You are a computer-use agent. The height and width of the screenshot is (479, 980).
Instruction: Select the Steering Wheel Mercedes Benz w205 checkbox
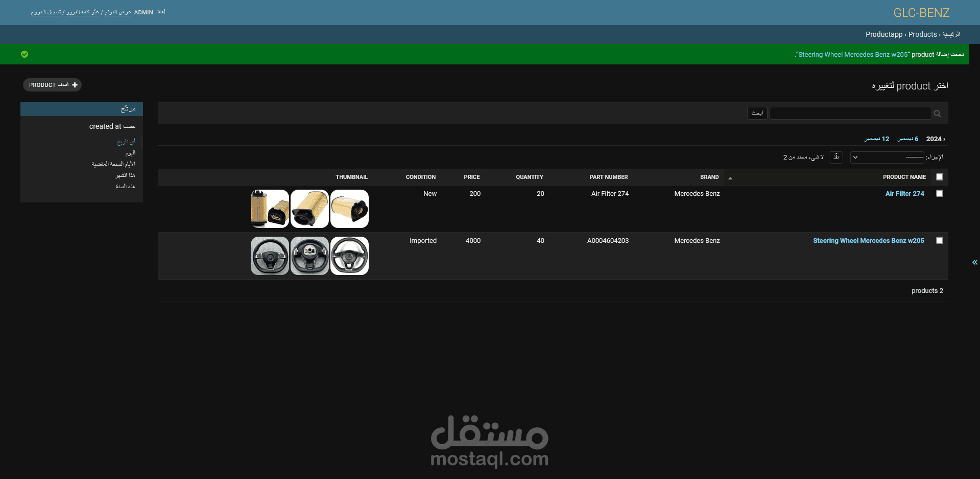pyautogui.click(x=939, y=240)
